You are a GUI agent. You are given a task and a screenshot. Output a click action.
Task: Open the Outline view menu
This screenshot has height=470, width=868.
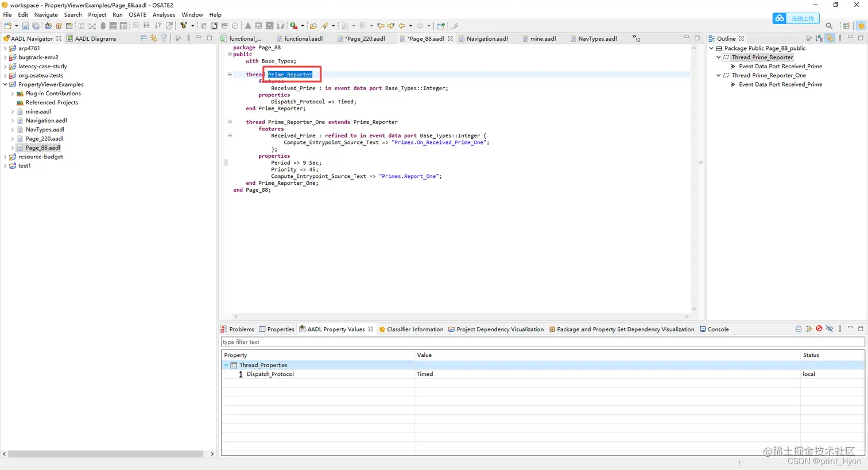tap(840, 38)
